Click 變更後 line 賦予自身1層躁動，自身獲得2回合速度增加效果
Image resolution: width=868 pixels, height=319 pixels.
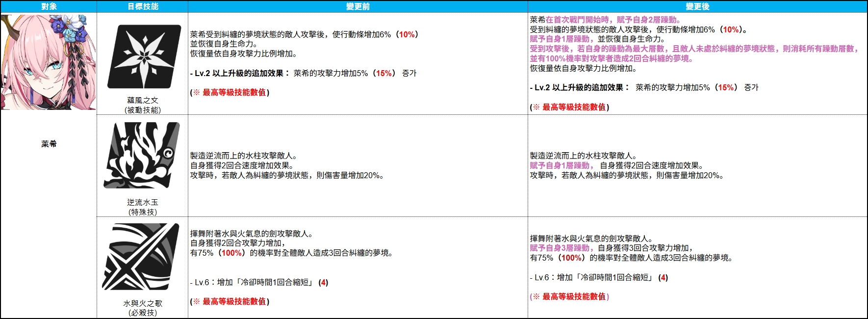617,165
